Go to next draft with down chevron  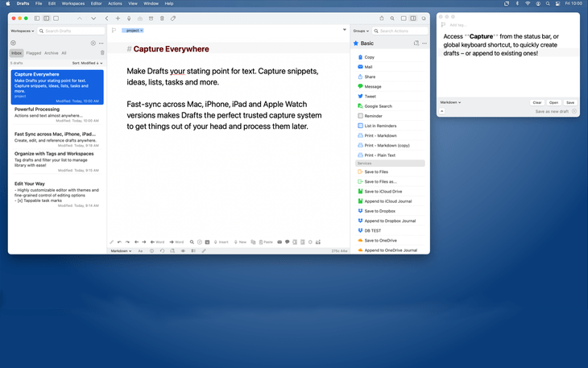(x=93, y=19)
